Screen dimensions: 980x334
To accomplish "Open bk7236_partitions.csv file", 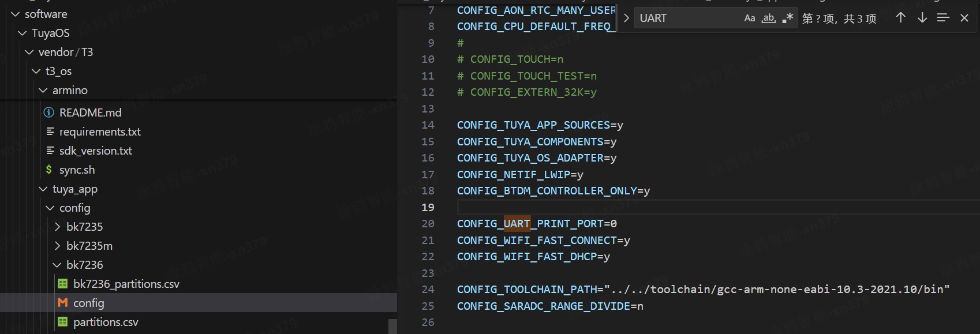I will pos(126,284).
